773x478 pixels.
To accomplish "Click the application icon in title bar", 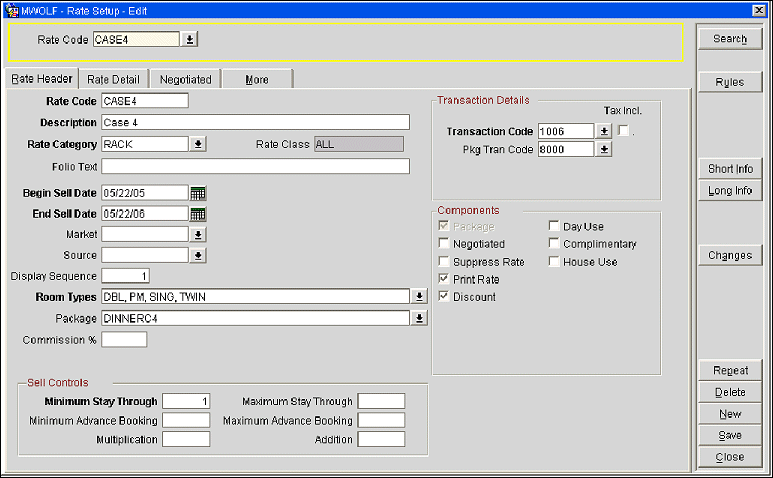I will [x=12, y=9].
